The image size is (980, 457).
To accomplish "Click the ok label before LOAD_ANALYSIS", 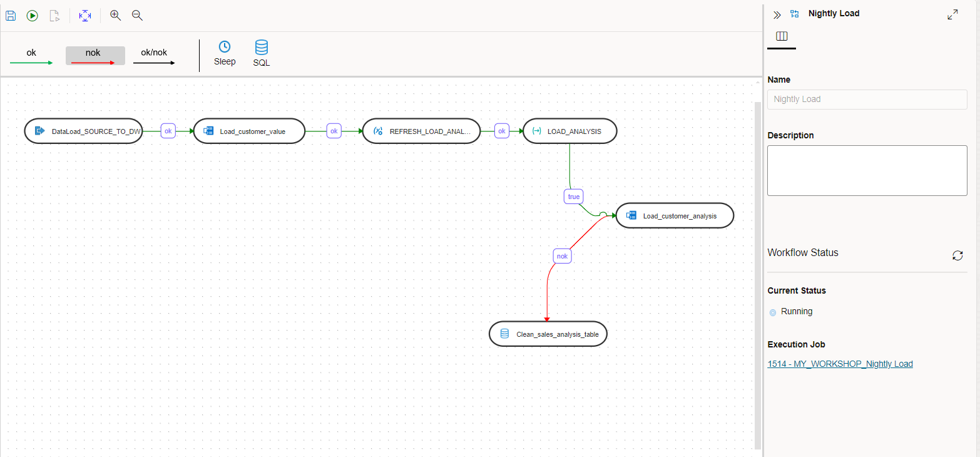I will [501, 131].
